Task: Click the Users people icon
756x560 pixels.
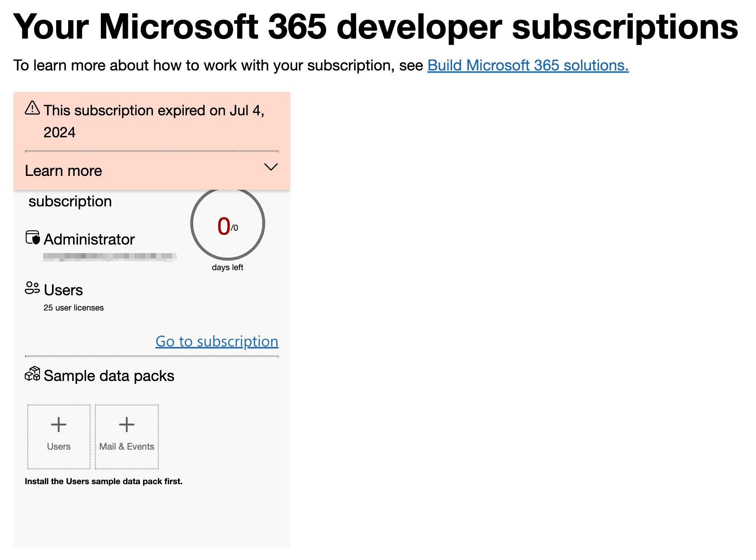Action: pyautogui.click(x=32, y=288)
